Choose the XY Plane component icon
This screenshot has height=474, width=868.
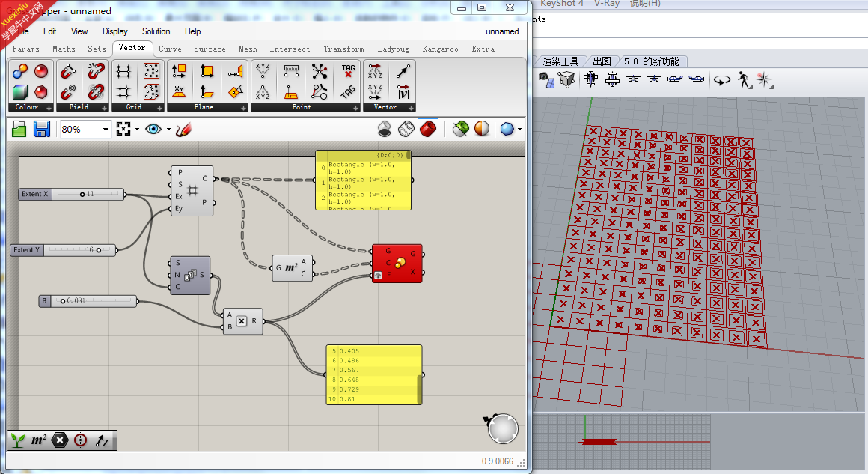179,91
